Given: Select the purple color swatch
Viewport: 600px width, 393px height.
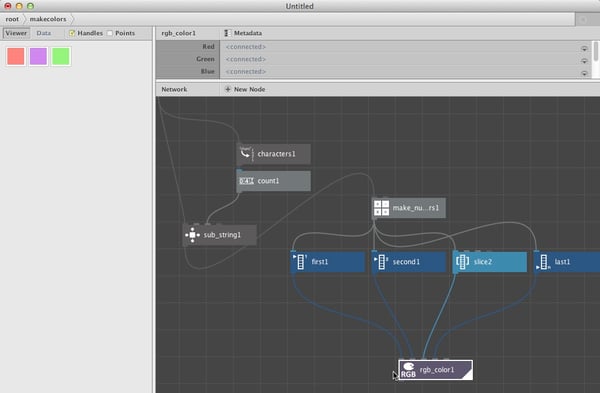Looking at the screenshot, I should point(38,56).
